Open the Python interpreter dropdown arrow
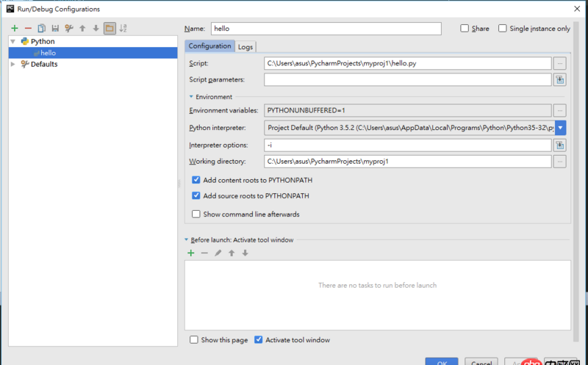 [x=560, y=128]
